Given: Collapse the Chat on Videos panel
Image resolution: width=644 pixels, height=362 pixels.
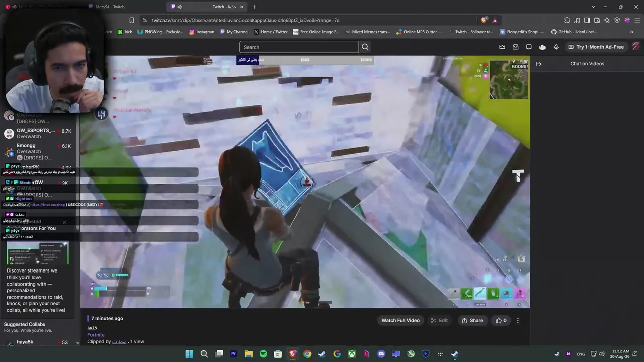Looking at the screenshot, I should pyautogui.click(x=538, y=64).
